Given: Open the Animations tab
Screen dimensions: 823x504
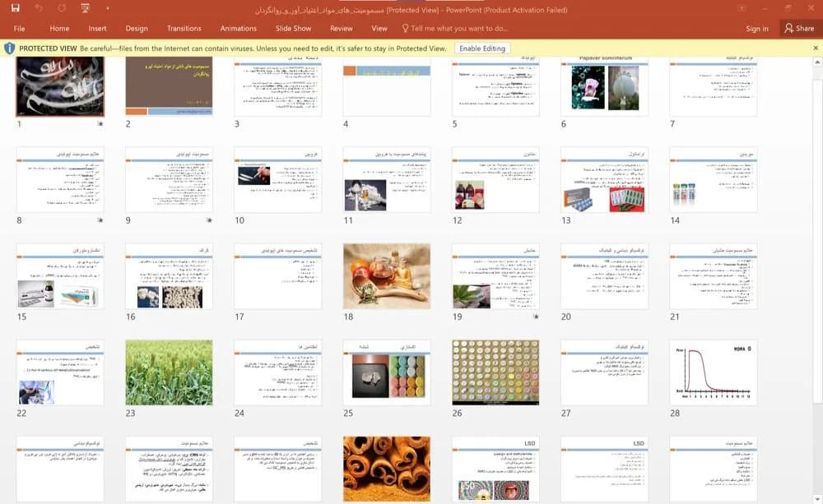Looking at the screenshot, I should (x=239, y=28).
